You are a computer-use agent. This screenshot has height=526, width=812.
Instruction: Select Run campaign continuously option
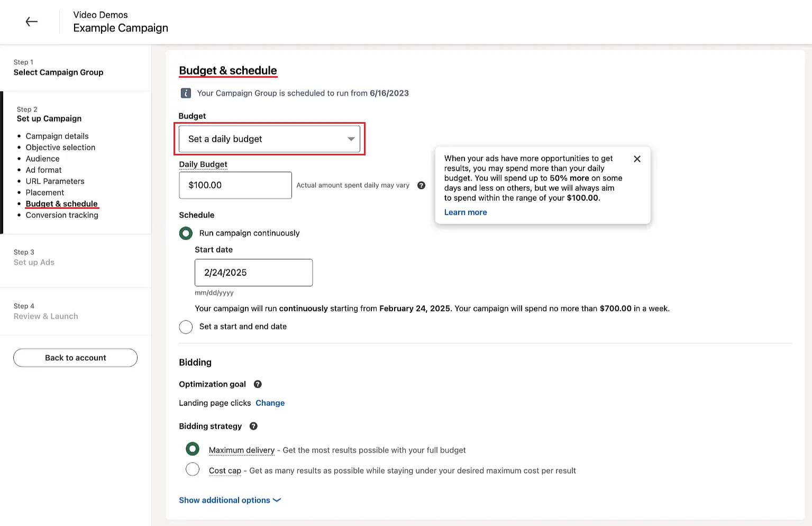186,233
